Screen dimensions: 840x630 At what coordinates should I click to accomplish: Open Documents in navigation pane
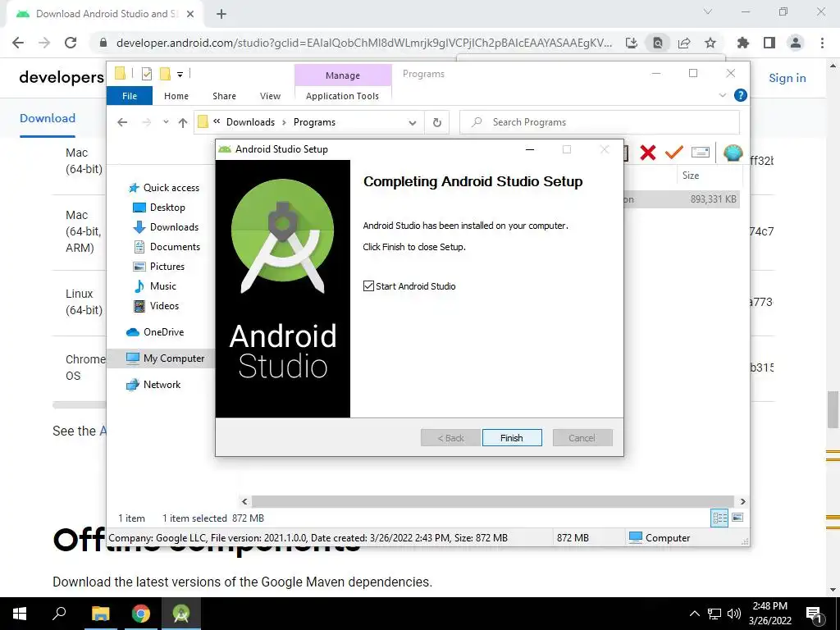click(x=167, y=247)
